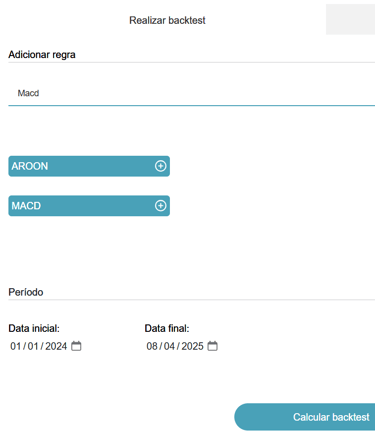Click the plus icon on MACD rule
This screenshot has height=437, width=375.
(160, 206)
